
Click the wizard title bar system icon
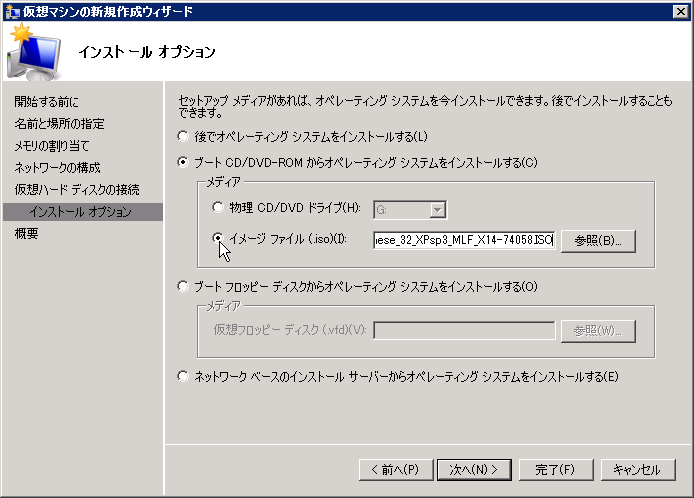click(12, 11)
